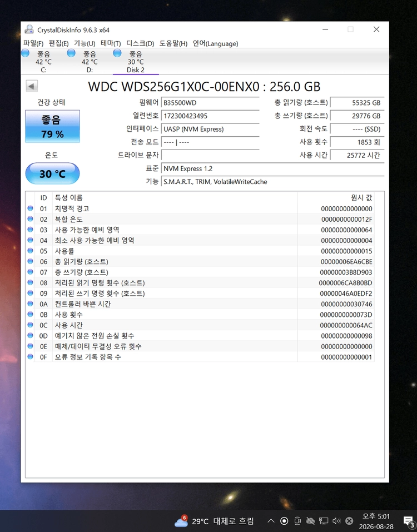This screenshot has height=532, width=417.
Task: Click status dot in row 05 사용률
Action: 30,251
